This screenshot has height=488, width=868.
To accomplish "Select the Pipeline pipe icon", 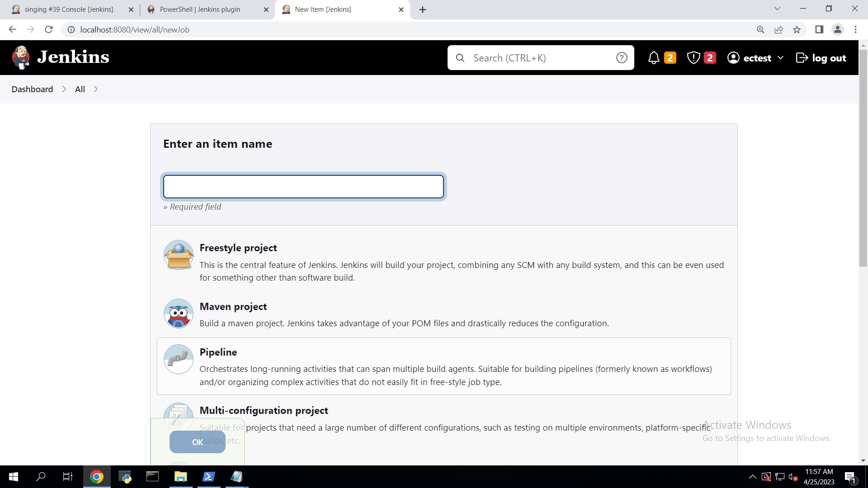I will tap(179, 359).
